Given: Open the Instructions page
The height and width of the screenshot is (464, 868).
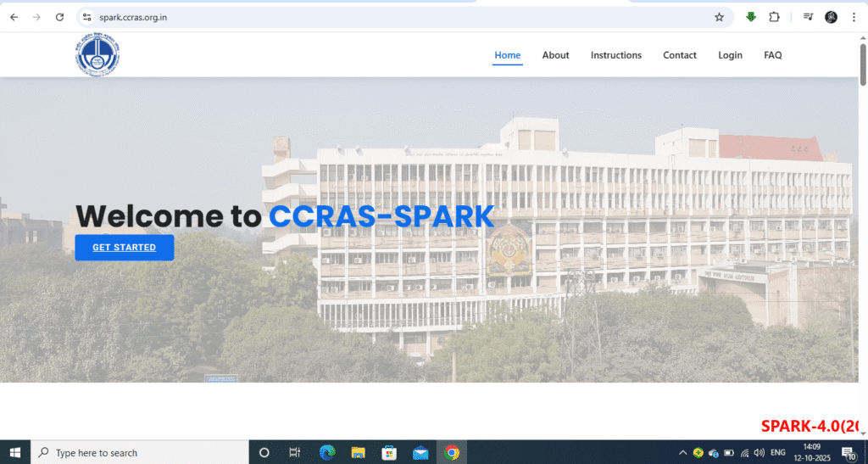Looking at the screenshot, I should tap(616, 55).
